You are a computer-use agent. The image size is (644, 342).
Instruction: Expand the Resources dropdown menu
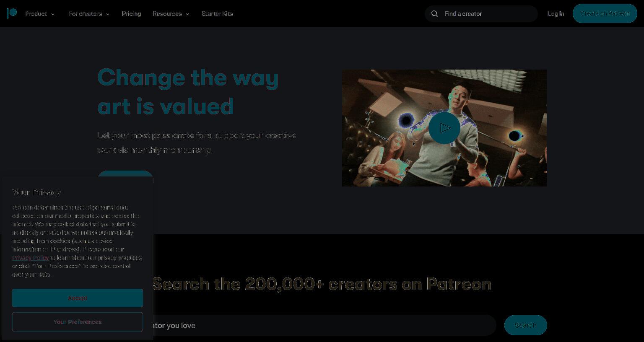coord(171,14)
